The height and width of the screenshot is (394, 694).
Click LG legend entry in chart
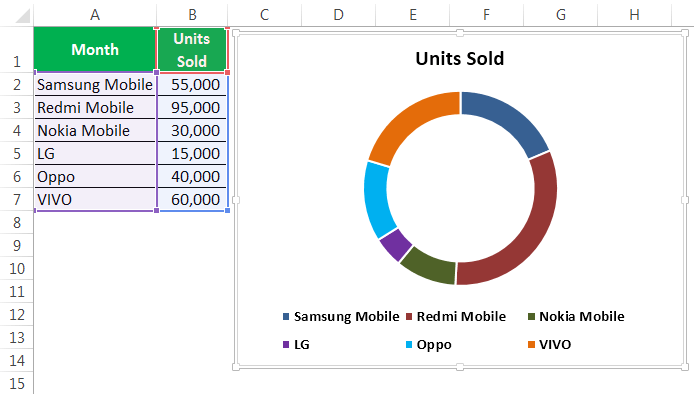296,344
